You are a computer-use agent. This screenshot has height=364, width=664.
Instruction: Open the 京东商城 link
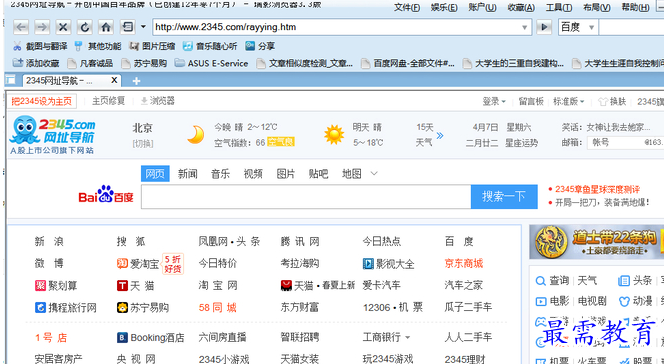click(464, 263)
